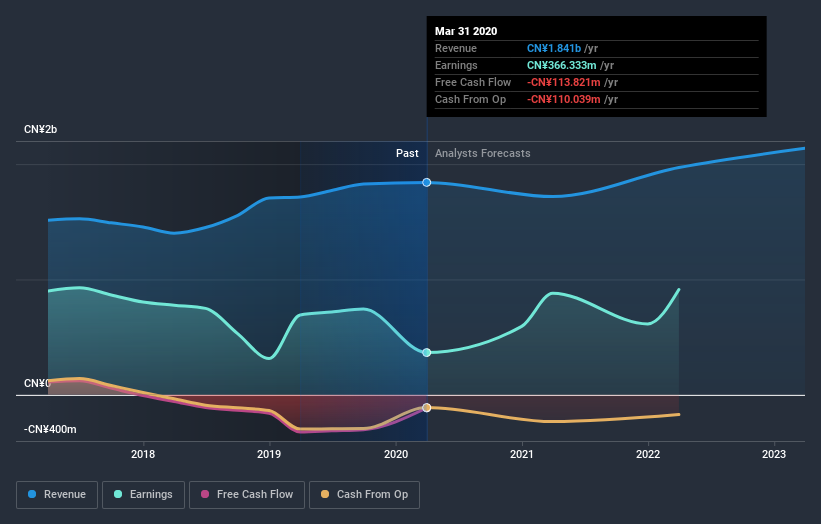The height and width of the screenshot is (524, 821).
Task: Click the 2021 x-axis label
Action: click(522, 454)
